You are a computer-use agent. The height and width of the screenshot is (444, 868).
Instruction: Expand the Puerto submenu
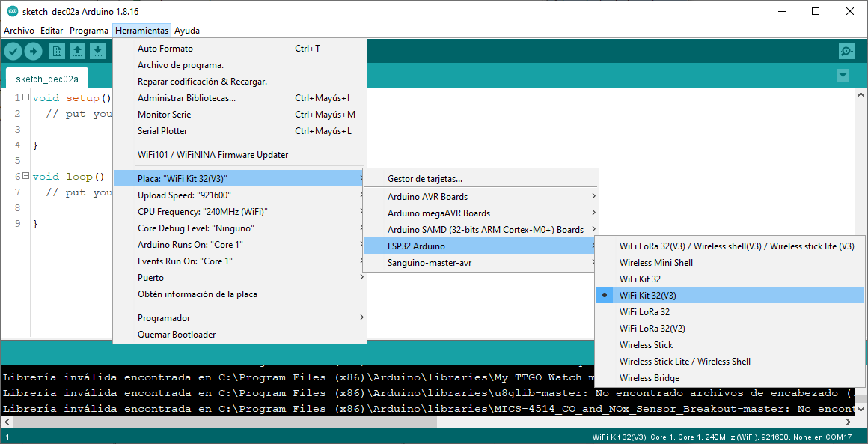pyautogui.click(x=239, y=277)
